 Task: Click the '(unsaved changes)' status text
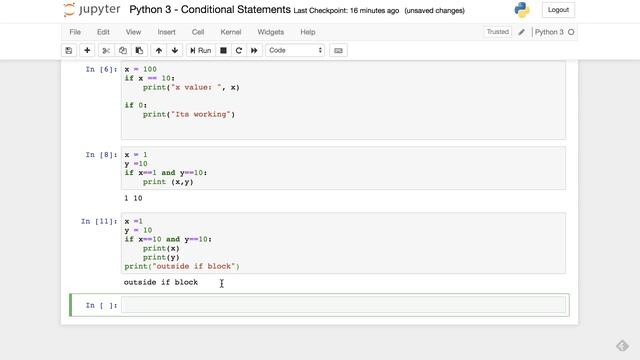click(434, 11)
